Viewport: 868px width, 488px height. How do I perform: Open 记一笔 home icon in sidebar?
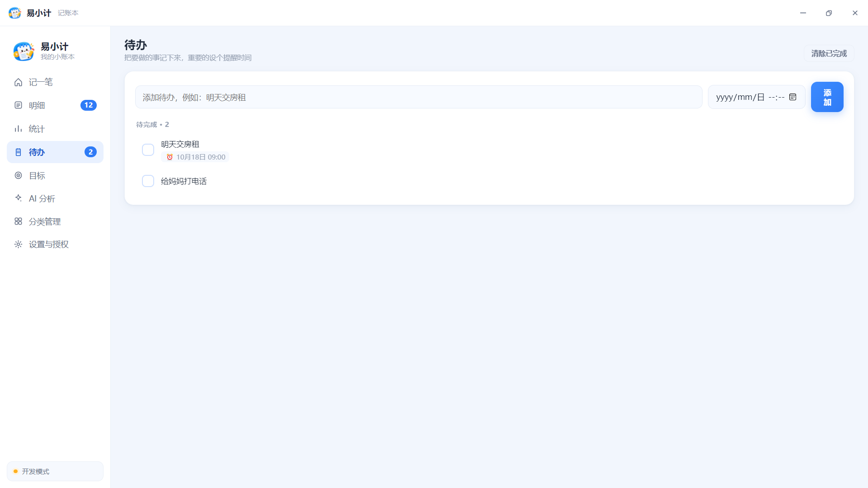(x=18, y=82)
